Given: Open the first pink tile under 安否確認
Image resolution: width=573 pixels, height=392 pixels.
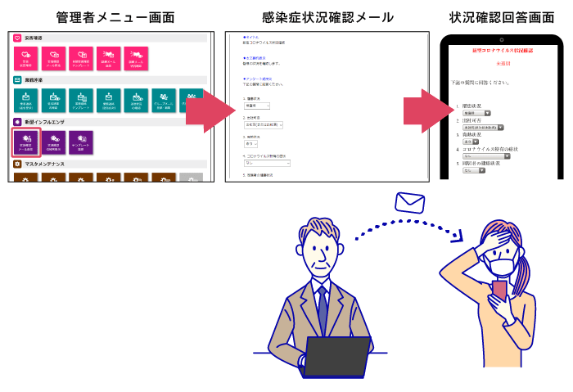Looking at the screenshot, I should coord(25,58).
